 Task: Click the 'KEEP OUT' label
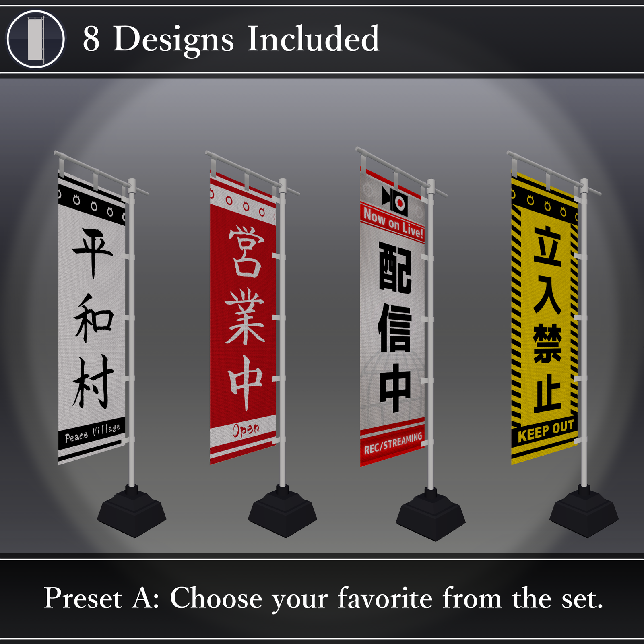click(x=545, y=431)
